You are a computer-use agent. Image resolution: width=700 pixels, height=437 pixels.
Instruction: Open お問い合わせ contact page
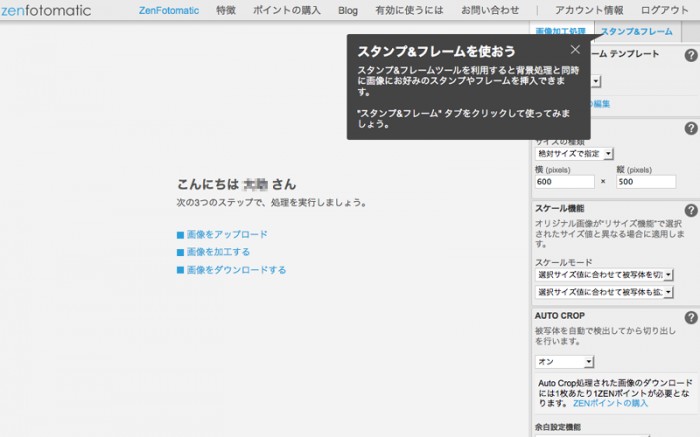pyautogui.click(x=490, y=10)
